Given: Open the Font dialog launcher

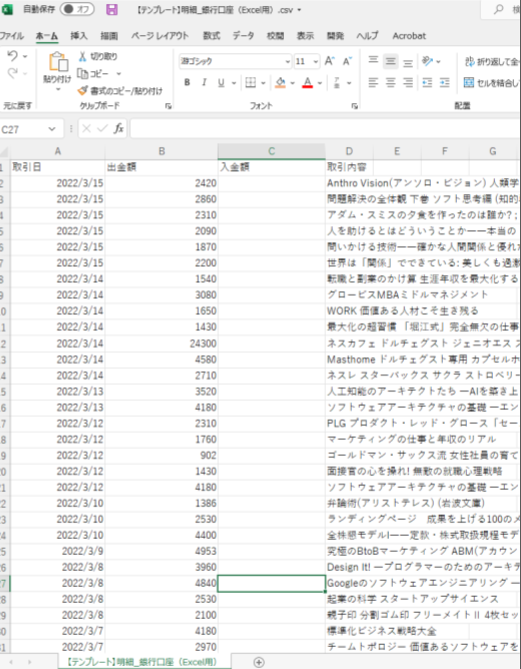Looking at the screenshot, I should [355, 106].
